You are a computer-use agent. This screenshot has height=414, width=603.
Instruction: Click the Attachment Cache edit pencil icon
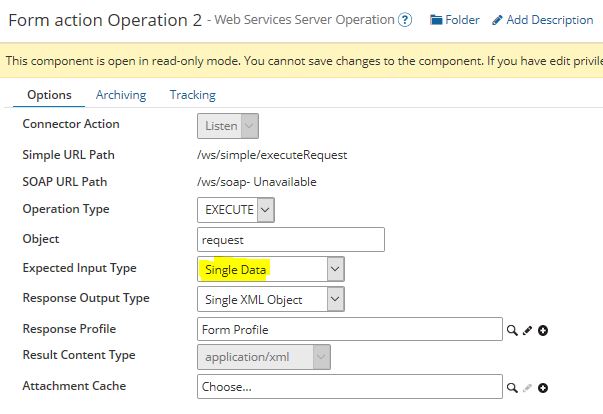tap(527, 387)
